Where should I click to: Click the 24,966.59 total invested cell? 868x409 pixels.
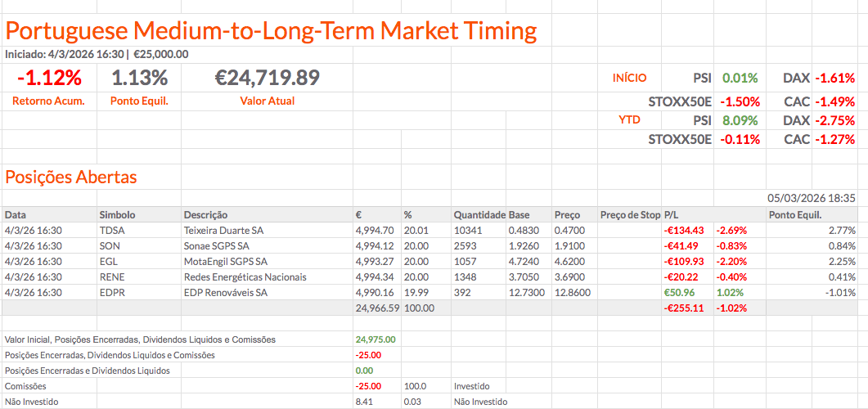pos(377,308)
